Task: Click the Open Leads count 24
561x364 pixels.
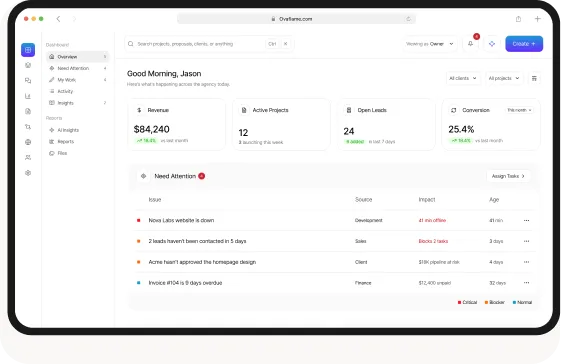Action: (349, 131)
